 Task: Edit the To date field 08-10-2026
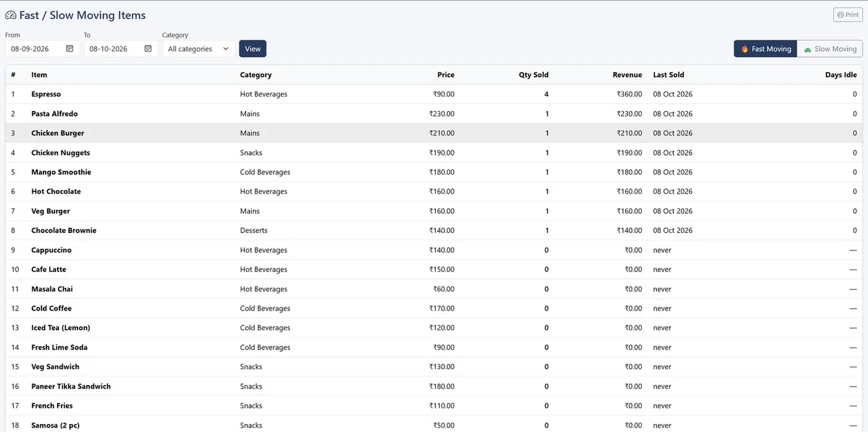point(121,48)
